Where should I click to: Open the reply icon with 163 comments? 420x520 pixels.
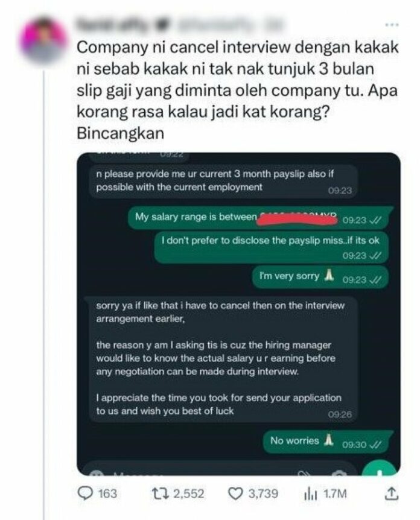[x=86, y=493]
